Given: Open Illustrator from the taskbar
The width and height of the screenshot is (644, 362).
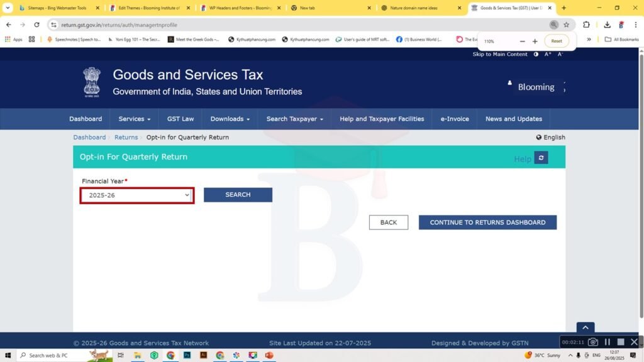Looking at the screenshot, I should coord(203,355).
